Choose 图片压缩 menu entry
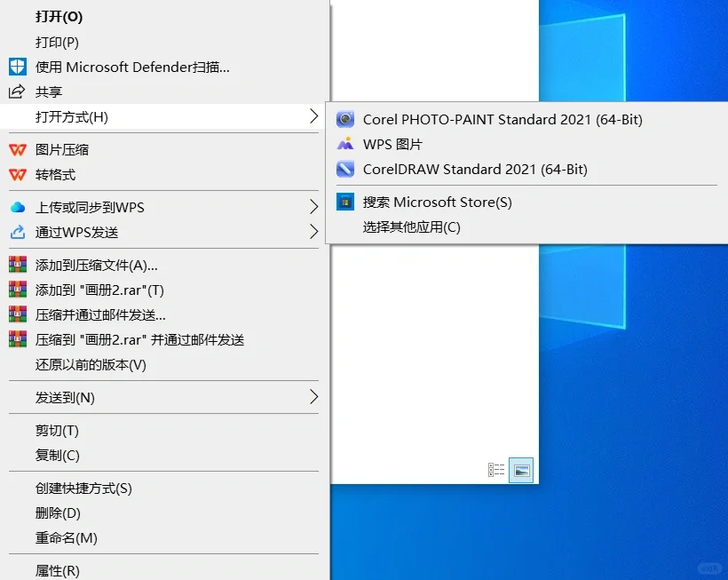 pos(164,150)
